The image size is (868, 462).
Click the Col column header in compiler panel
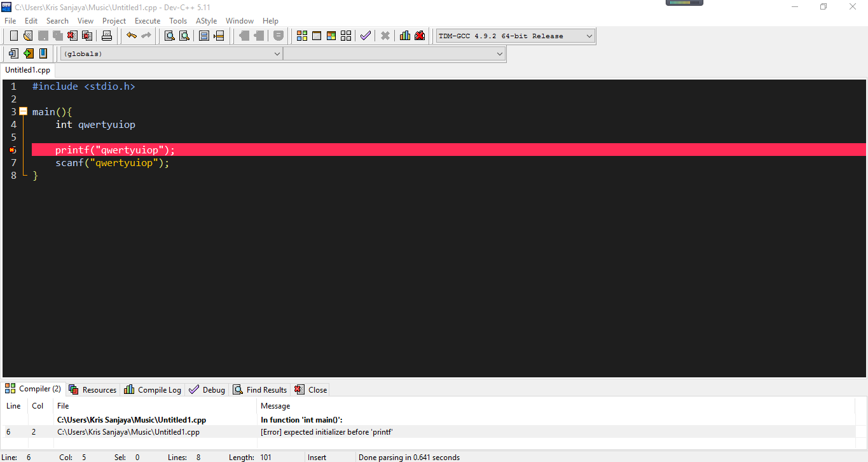click(x=38, y=406)
